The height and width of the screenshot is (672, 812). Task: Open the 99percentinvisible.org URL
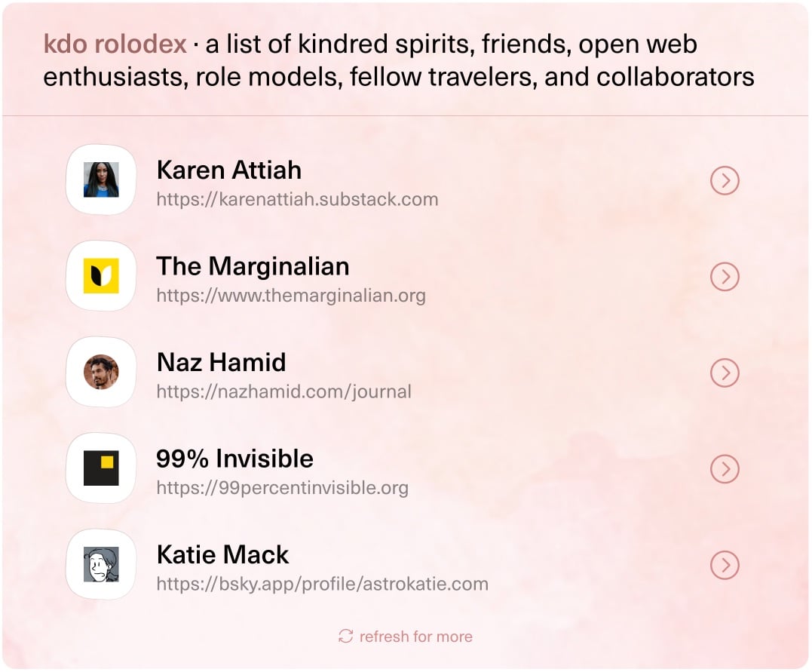coord(282,488)
